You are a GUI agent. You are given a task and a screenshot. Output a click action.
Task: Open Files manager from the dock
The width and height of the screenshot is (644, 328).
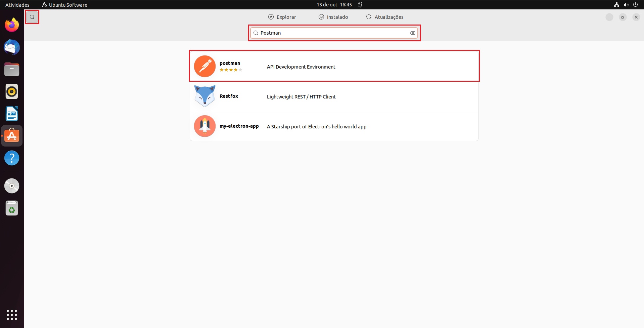12,69
